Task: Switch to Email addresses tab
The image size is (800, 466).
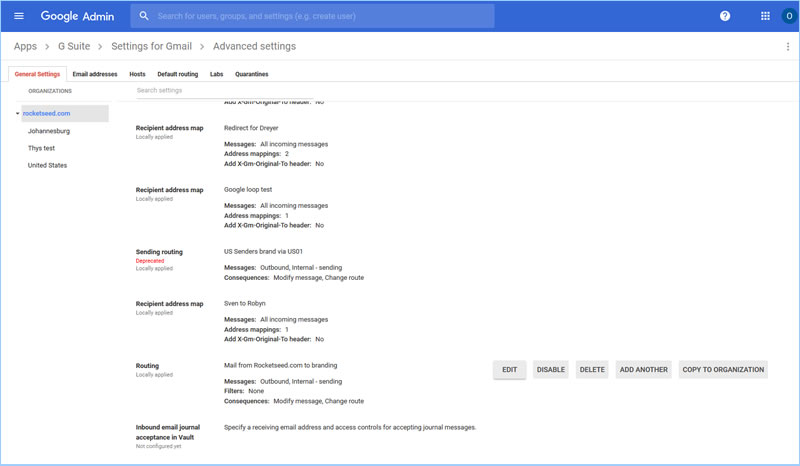Action: (95, 74)
